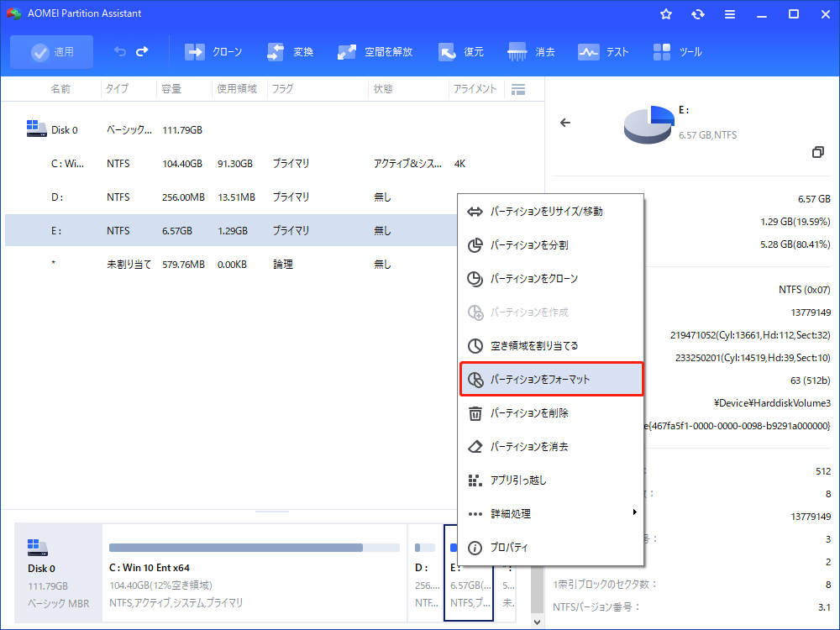Click the 6.57 GB,NTFS label
Viewport: 840px width, 630px height.
707,135
